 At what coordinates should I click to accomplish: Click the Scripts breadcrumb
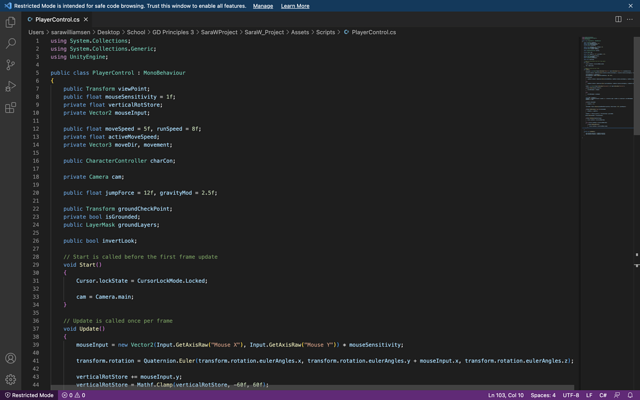[x=325, y=32]
